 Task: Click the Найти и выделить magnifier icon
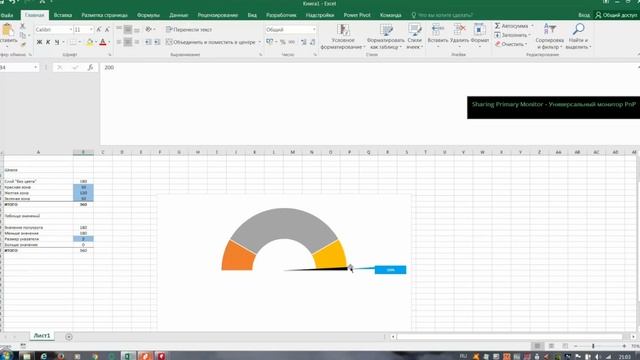pyautogui.click(x=578, y=29)
